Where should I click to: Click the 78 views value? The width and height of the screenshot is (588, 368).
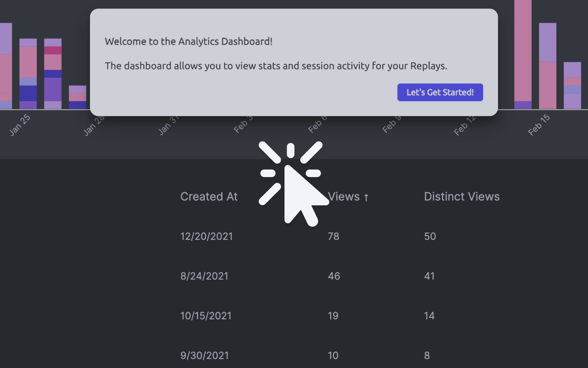(333, 236)
